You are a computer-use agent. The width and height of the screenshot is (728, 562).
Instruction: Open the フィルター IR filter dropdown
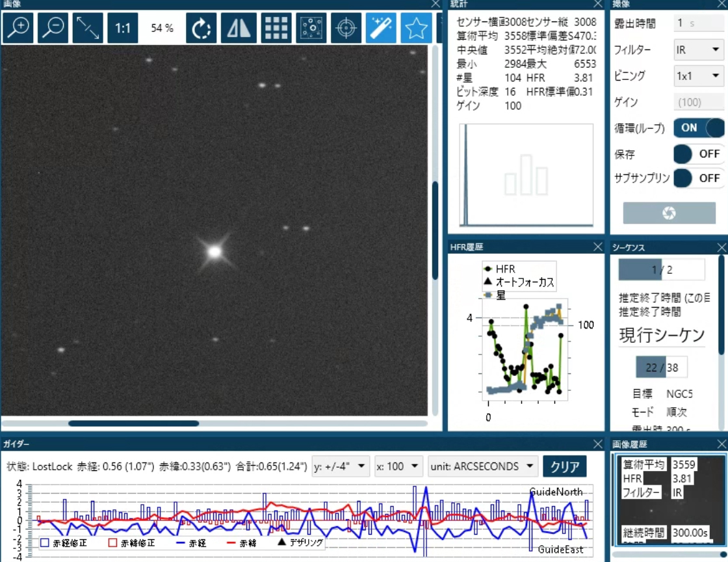(x=699, y=49)
